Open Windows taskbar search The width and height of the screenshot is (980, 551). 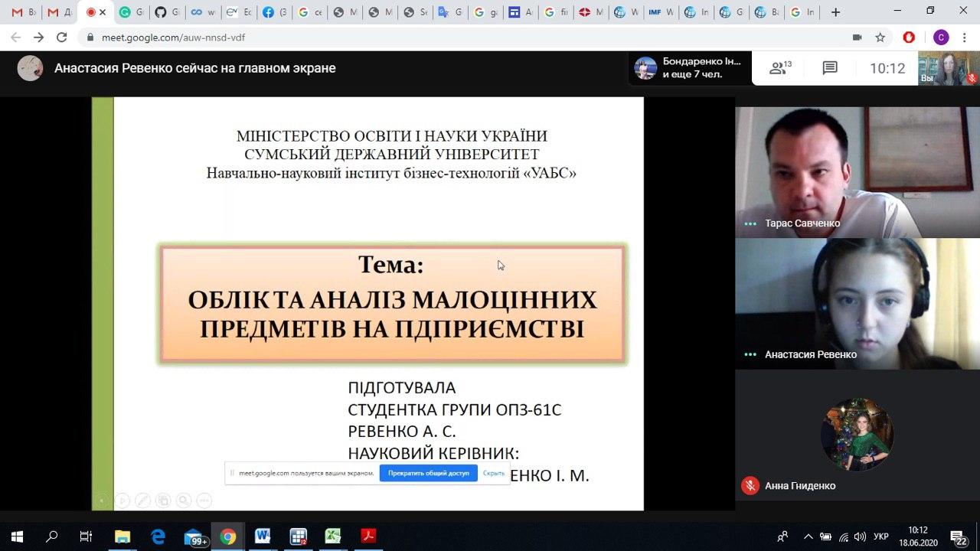pos(51,536)
